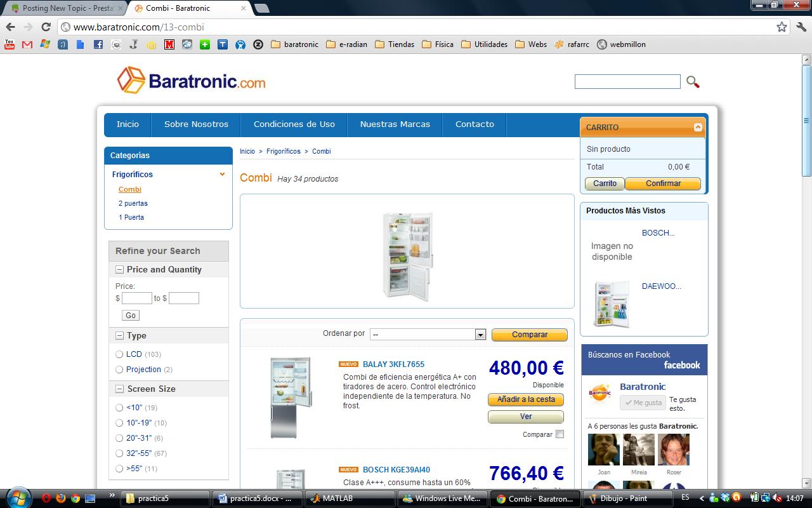
Task: Click the magnifying glass search icon
Action: tap(693, 82)
